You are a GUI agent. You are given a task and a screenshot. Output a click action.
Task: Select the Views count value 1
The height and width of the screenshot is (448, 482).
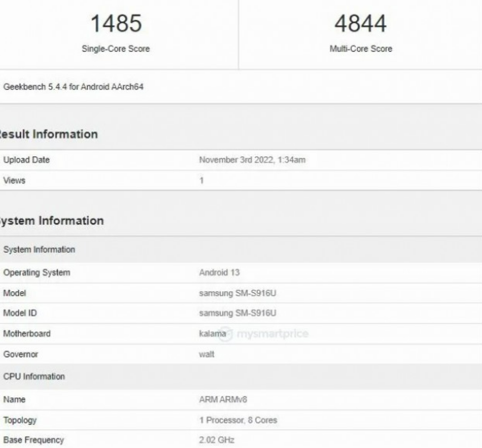(202, 181)
